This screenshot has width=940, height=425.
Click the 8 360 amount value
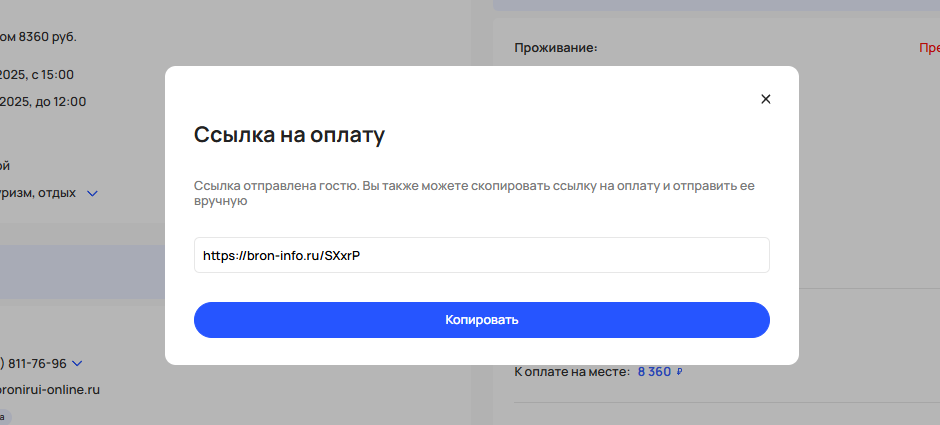[654, 372]
